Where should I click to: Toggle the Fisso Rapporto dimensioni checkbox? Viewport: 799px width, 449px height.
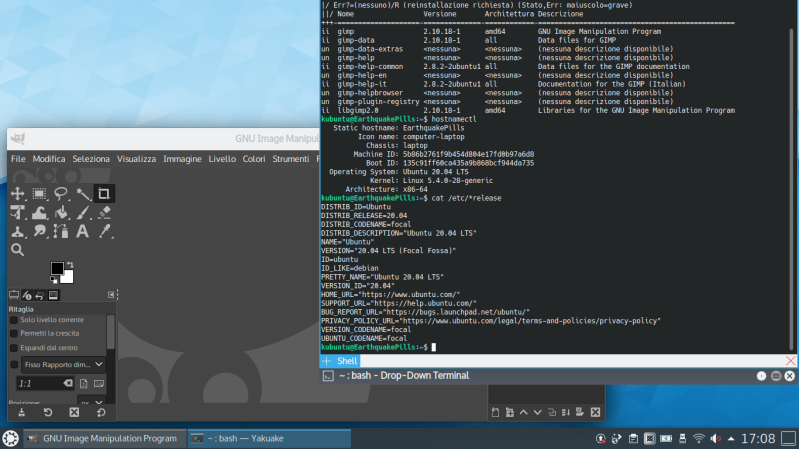tap(14, 364)
